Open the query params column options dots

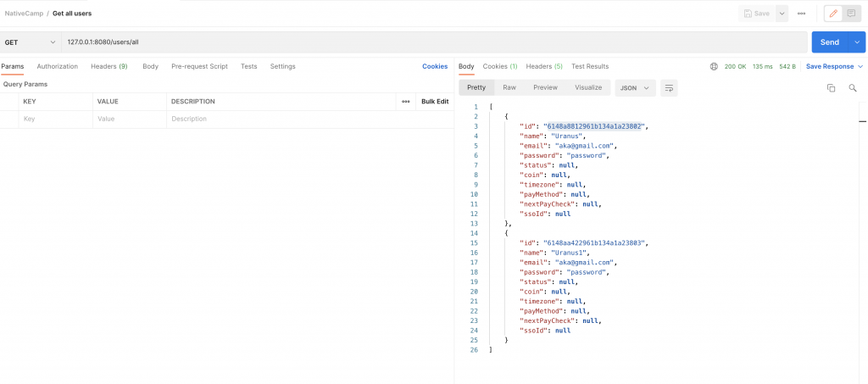(406, 102)
